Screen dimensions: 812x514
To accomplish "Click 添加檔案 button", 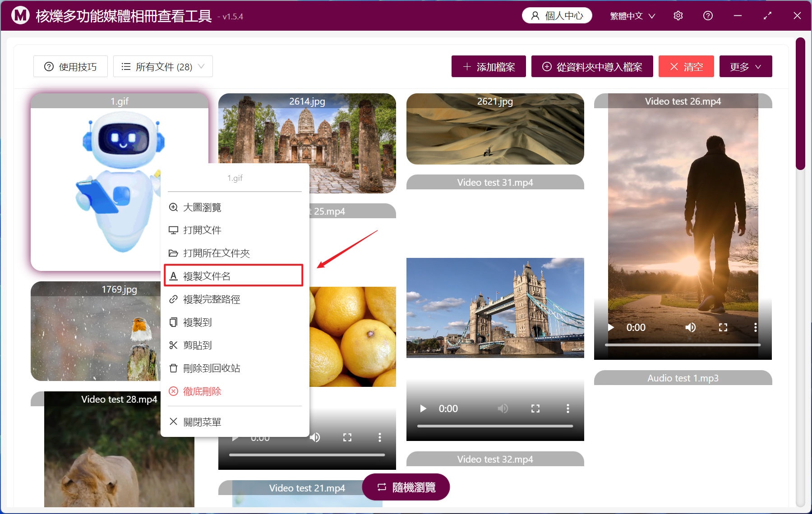I will (x=489, y=67).
